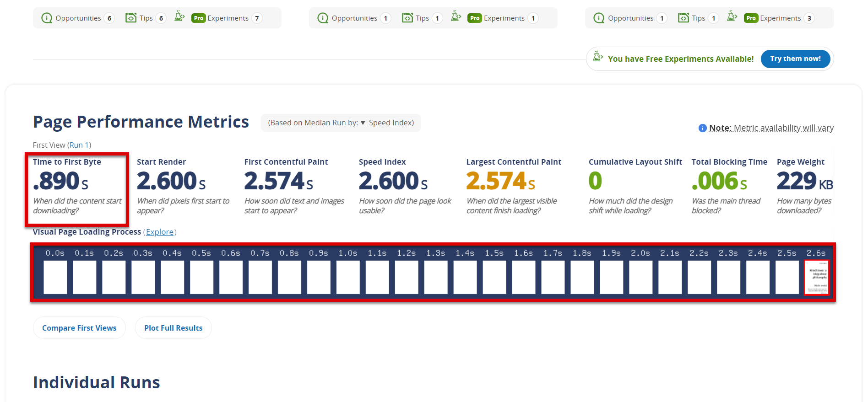
Task: Open the Explore link for Visual Page Loading
Action: tap(160, 232)
